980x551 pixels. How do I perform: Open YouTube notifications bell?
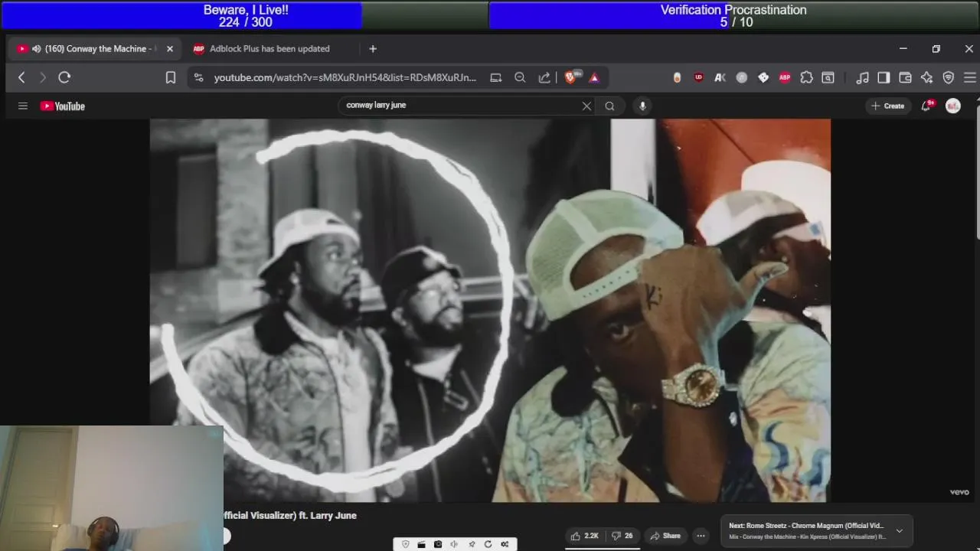tap(926, 106)
